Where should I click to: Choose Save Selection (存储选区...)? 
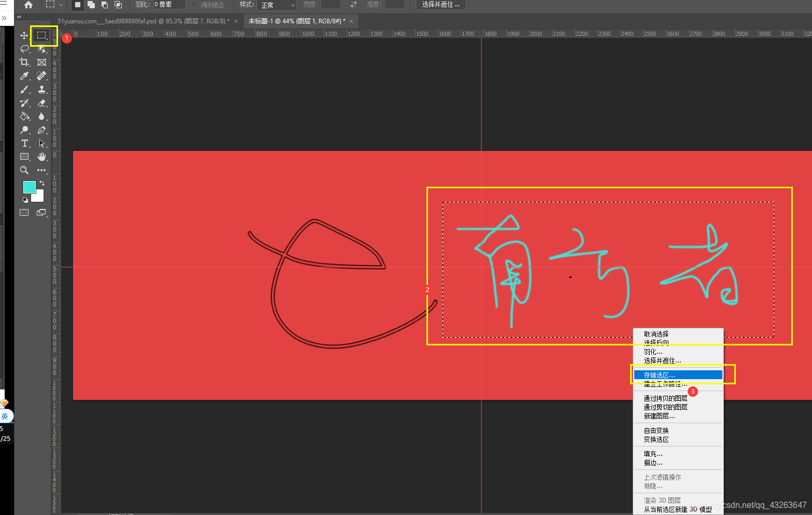[678, 375]
